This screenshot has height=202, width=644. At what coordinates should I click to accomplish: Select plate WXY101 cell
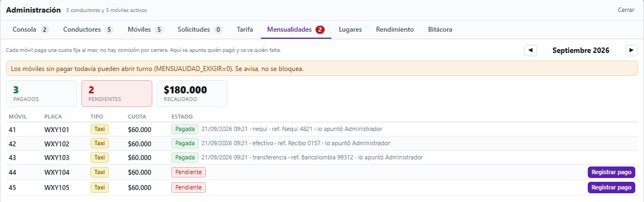(x=57, y=130)
